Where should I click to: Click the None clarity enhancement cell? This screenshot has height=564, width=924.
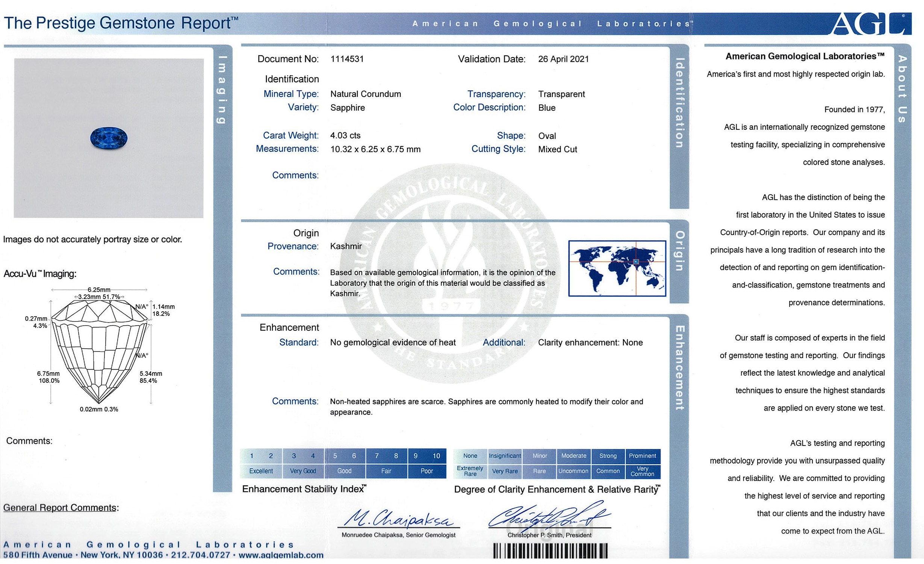(x=470, y=456)
